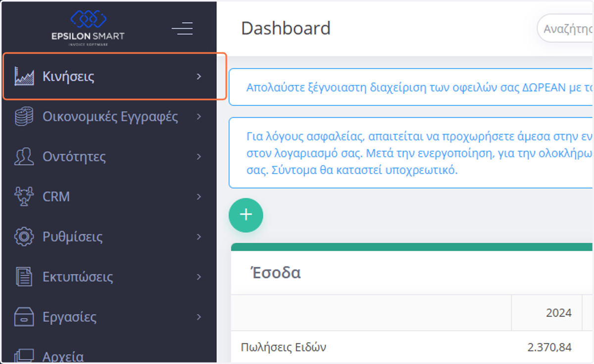Viewport: 594px width, 364px height.
Task: Expand the Εκτυπώσεις chevron
Action: click(x=199, y=277)
